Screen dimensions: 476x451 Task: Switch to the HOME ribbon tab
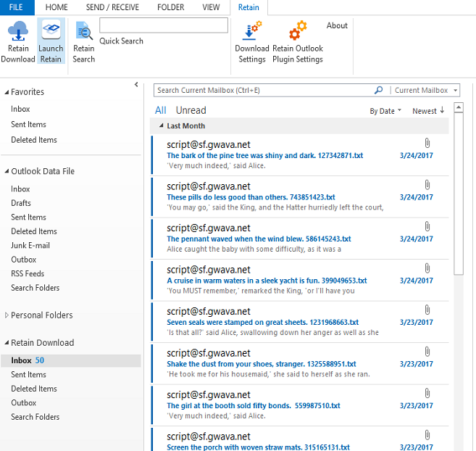57,7
